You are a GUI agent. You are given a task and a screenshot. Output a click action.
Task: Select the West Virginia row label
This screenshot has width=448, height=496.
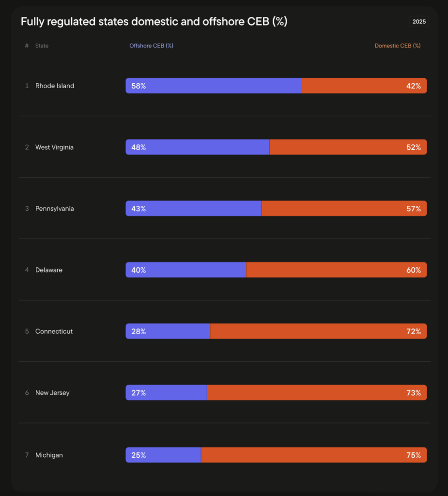pyautogui.click(x=54, y=147)
